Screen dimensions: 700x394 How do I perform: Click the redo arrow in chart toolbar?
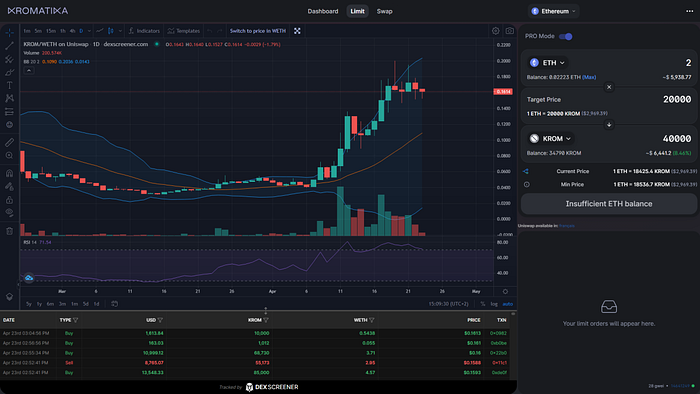pyautogui.click(x=219, y=31)
